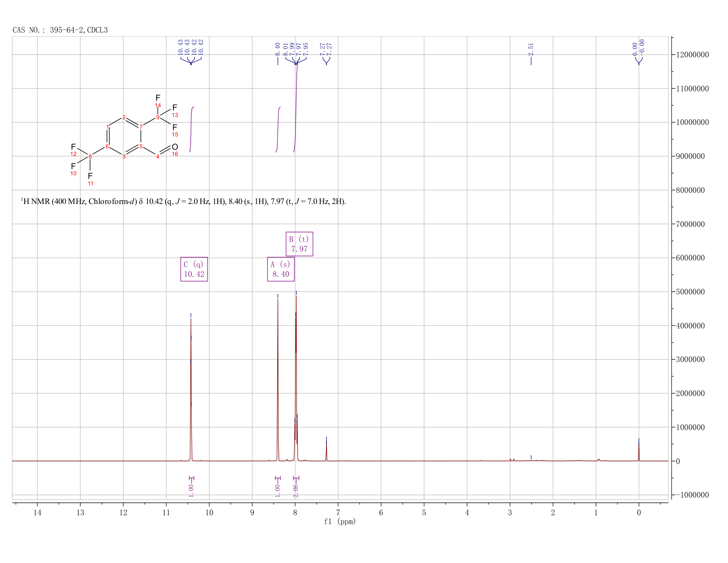Click x-axis tick label 14
Screen dimensions: 728x563
pos(37,513)
